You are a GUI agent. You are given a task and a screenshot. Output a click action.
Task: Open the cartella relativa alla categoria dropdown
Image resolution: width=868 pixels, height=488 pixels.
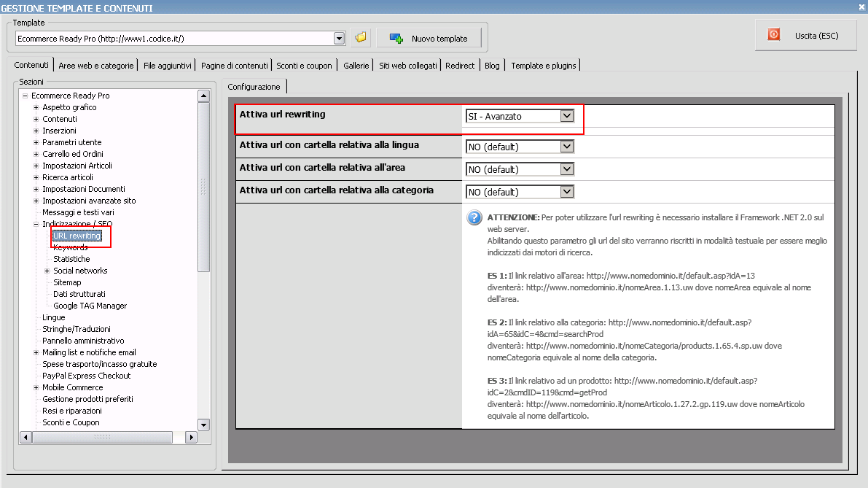click(567, 192)
